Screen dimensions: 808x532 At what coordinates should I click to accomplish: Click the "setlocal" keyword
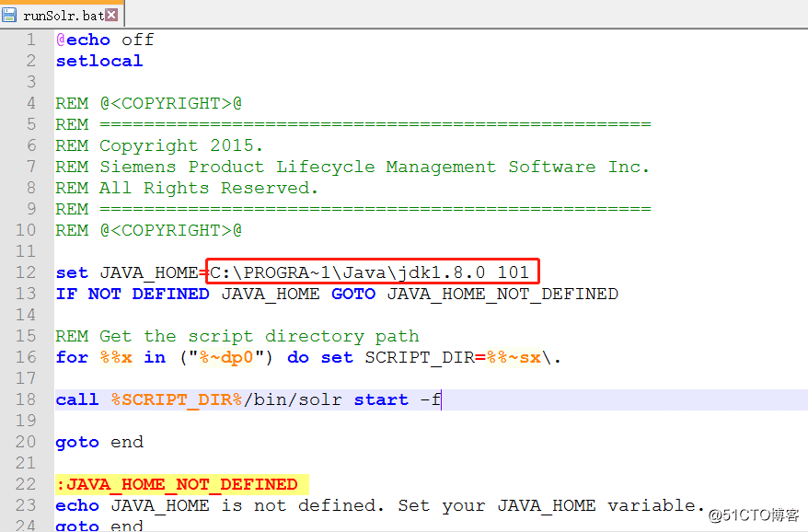click(x=99, y=61)
